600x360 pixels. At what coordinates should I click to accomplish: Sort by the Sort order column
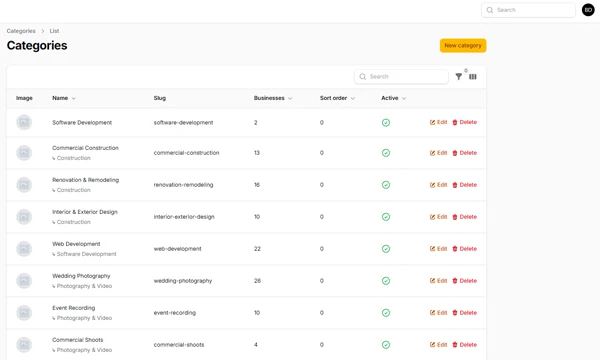pyautogui.click(x=337, y=98)
